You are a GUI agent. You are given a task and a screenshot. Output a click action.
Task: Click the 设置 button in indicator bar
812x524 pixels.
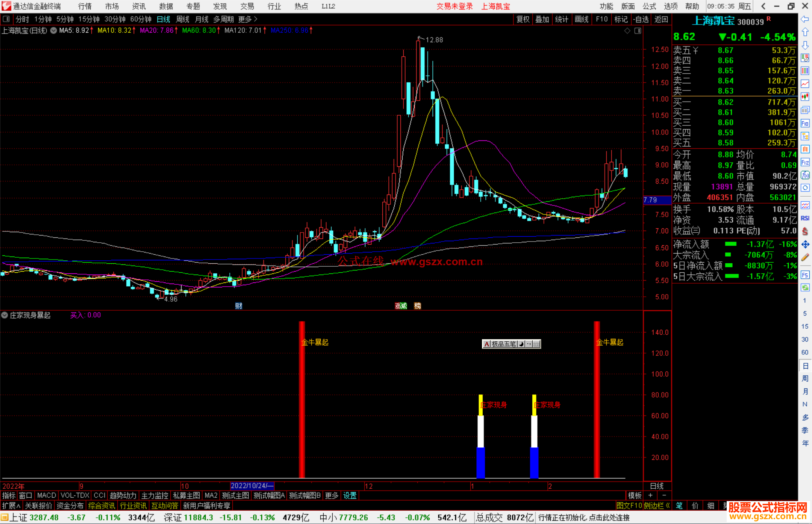pos(350,495)
